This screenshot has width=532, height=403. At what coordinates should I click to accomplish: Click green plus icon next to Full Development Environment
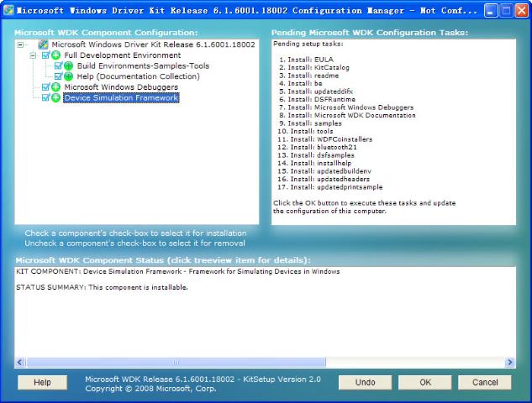coord(56,55)
